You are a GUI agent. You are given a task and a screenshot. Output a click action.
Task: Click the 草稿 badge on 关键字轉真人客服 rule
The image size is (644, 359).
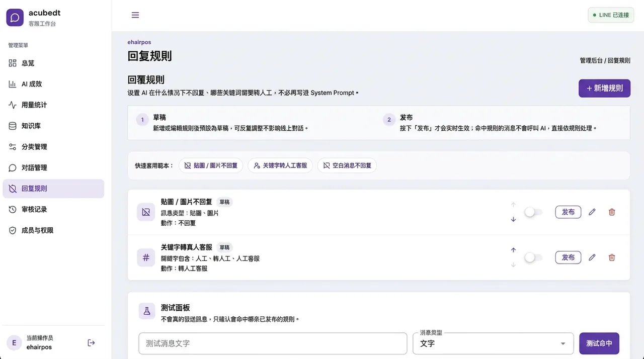(224, 247)
